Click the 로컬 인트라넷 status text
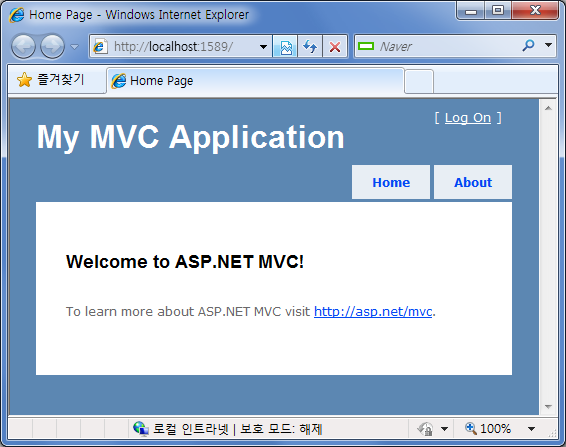Viewport: 566px width, 447px height. [191, 429]
